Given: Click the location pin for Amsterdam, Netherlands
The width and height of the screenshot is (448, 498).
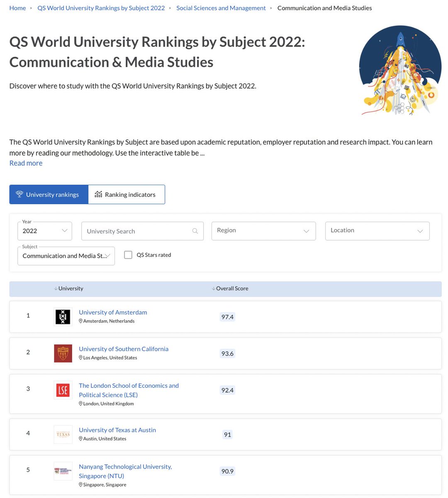Looking at the screenshot, I should [81, 321].
